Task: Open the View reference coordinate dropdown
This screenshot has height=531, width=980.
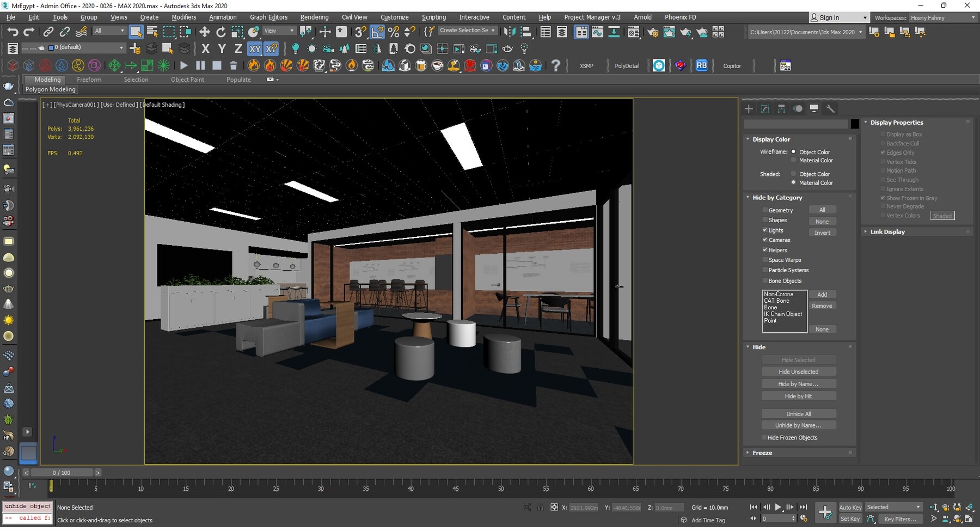Action: (x=291, y=30)
